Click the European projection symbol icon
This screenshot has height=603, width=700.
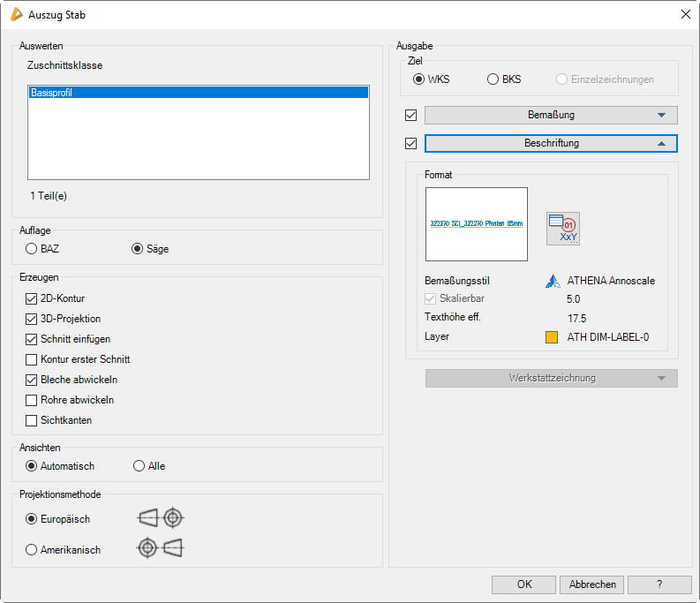pyautogui.click(x=162, y=518)
